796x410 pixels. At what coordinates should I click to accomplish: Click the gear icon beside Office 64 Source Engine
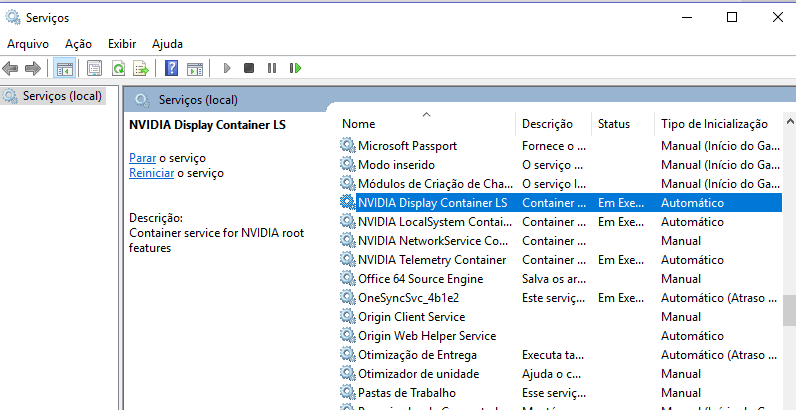point(347,279)
